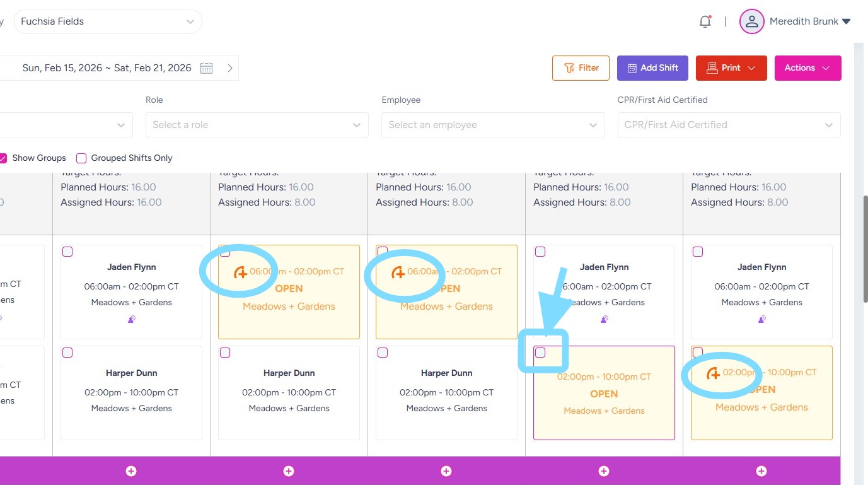
Task: Open the notifications bell
Action: pyautogui.click(x=705, y=21)
